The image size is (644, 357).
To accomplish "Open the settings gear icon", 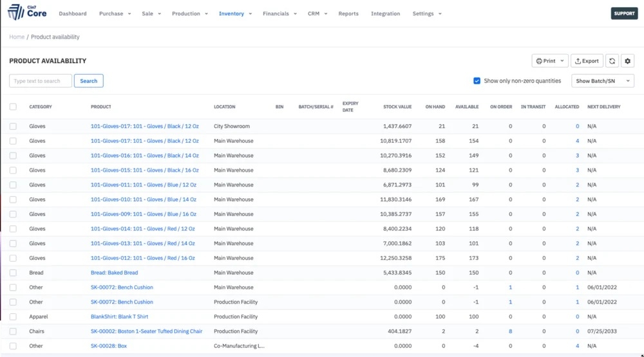I will point(628,61).
